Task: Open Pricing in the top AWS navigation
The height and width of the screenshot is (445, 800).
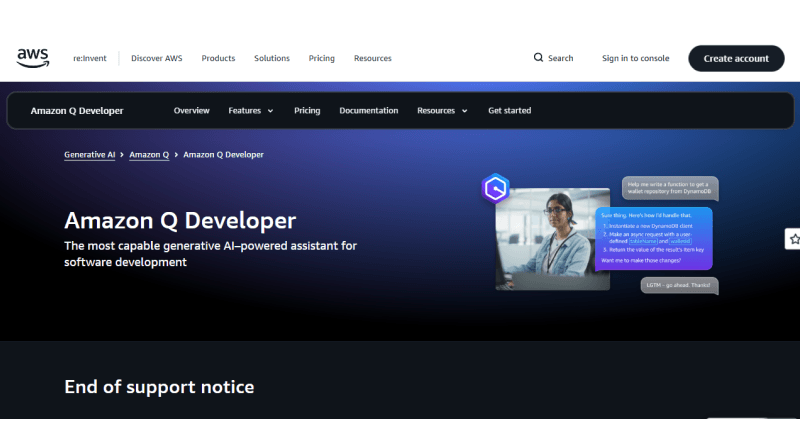Action: tap(321, 58)
